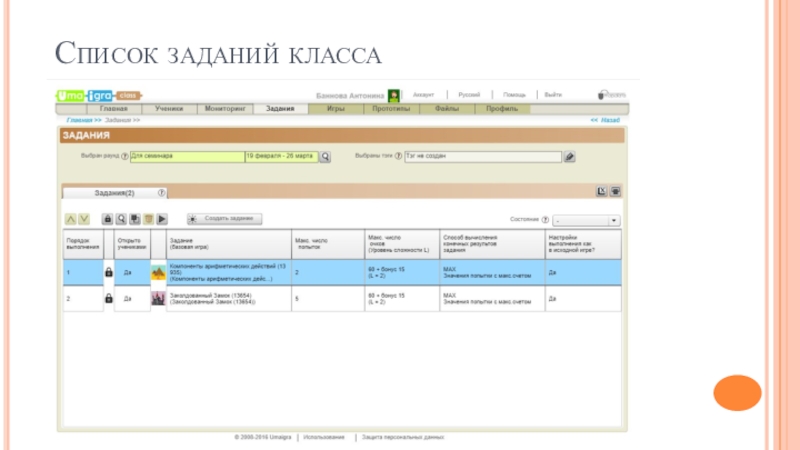
Task: Click the Банкова Антонина user name
Action: pyautogui.click(x=350, y=95)
